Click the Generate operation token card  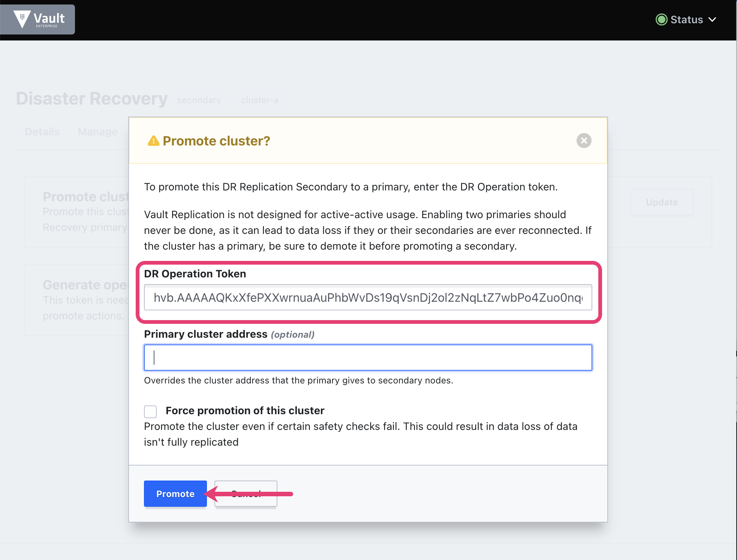click(x=75, y=300)
